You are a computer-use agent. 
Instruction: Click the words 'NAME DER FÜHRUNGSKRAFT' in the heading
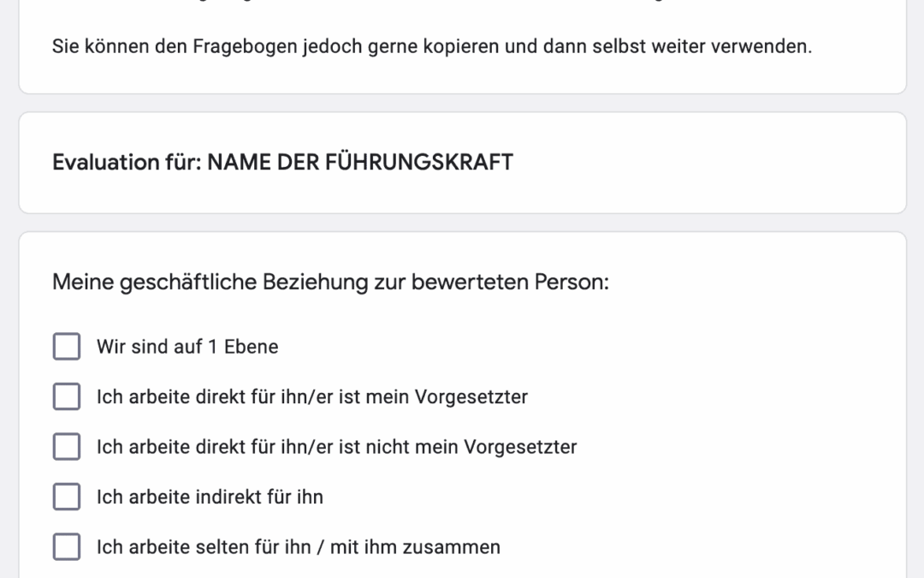(x=360, y=162)
